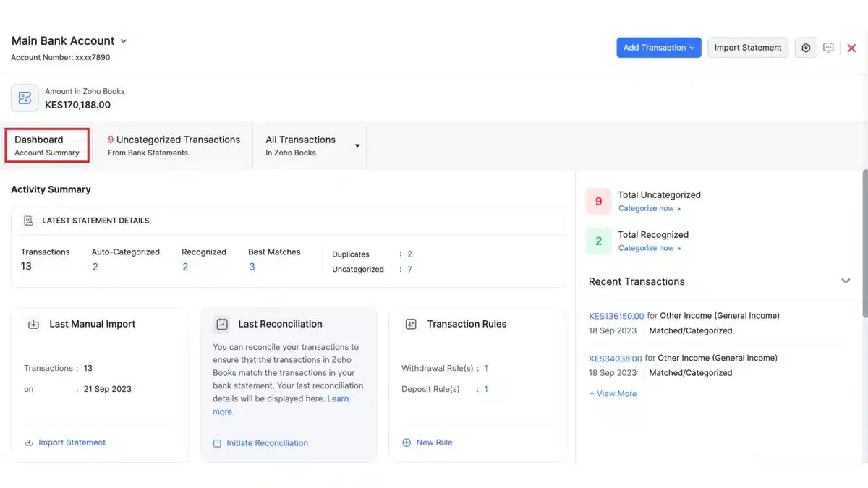Click the green 2 Total Recognized badge

point(598,241)
